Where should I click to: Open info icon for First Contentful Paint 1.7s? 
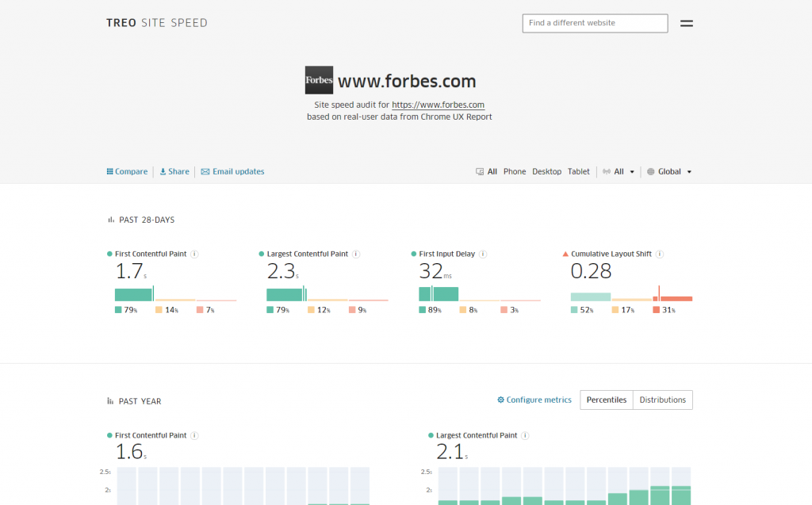(x=194, y=254)
